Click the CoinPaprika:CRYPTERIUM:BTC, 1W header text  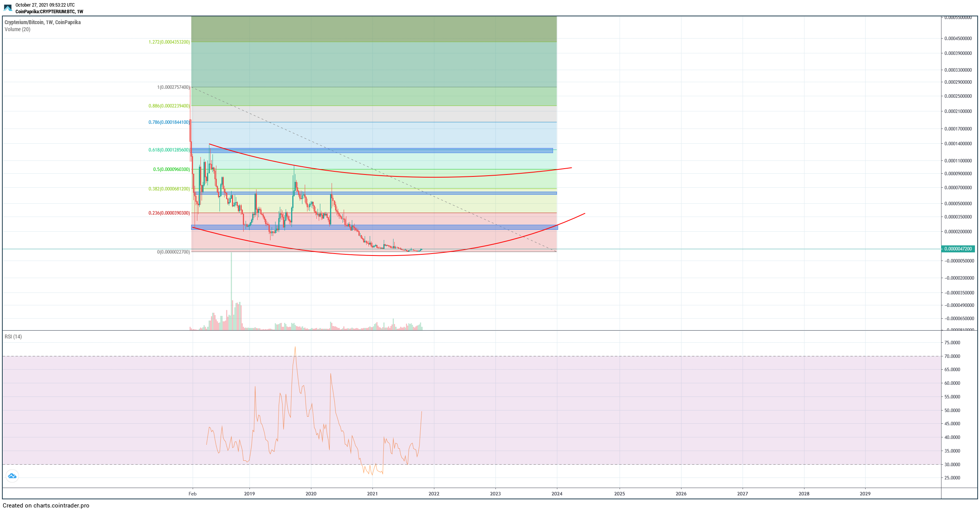click(x=49, y=12)
